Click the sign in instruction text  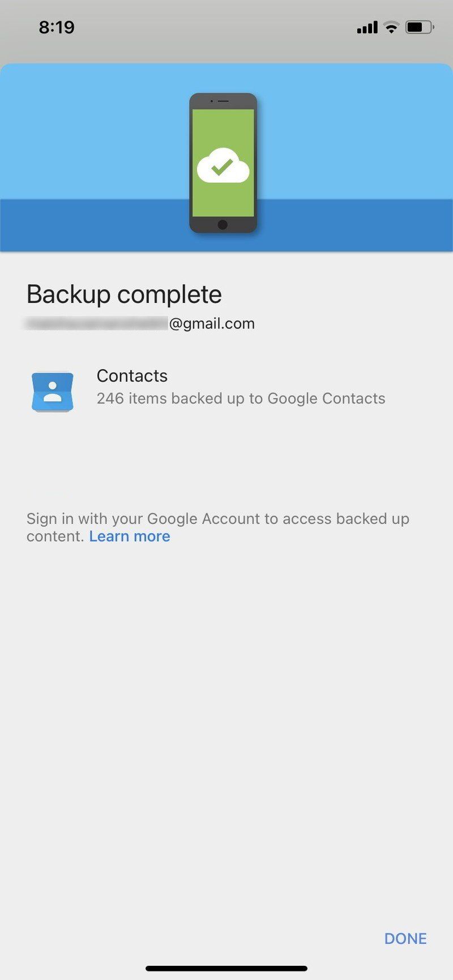218,519
